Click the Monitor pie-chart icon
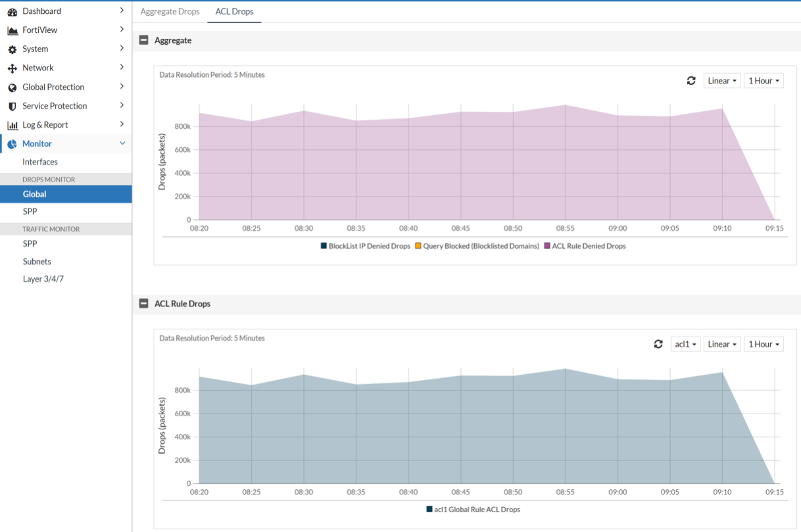 tap(11, 143)
